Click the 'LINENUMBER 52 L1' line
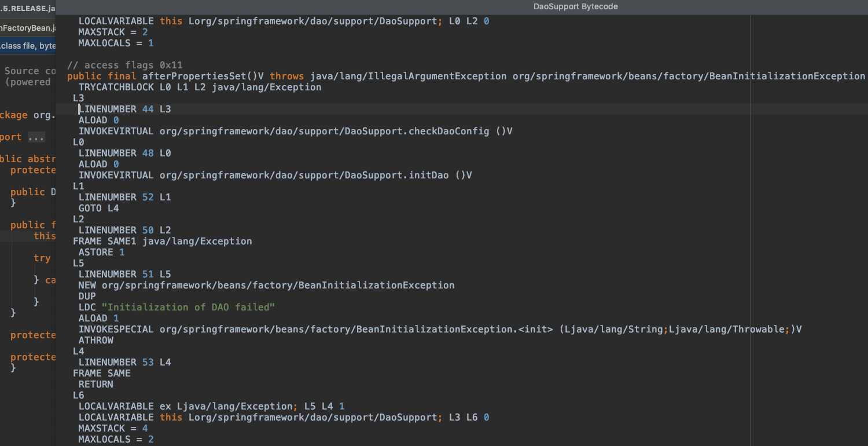Viewport: 868px width, 446px height. pos(124,197)
